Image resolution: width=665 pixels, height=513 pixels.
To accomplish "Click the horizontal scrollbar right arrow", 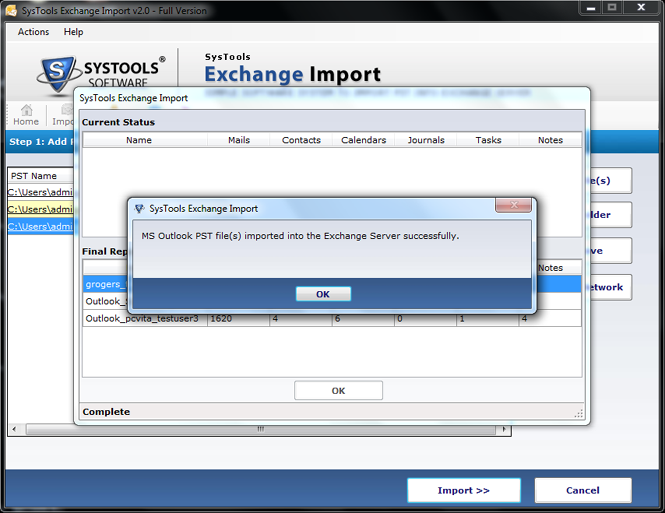I will click(x=504, y=429).
